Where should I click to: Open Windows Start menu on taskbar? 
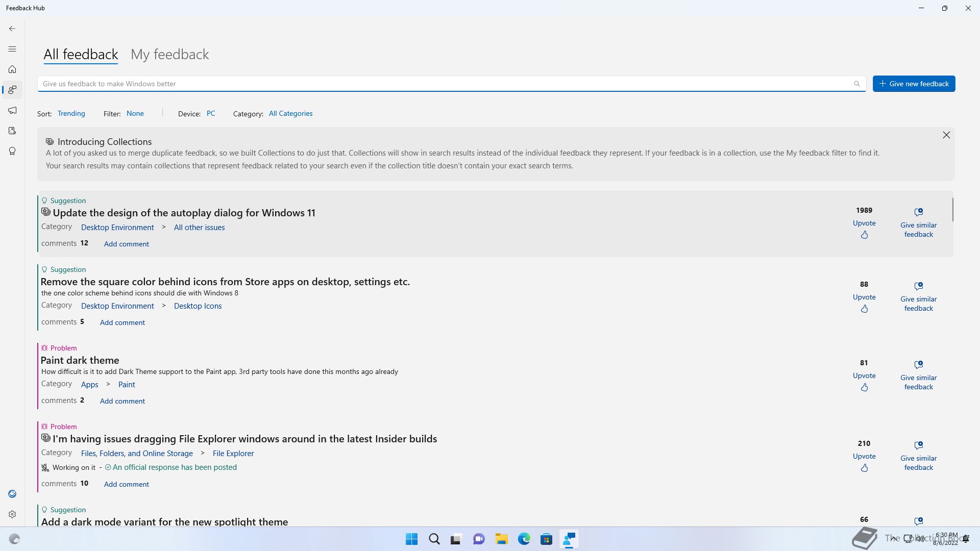point(411,539)
